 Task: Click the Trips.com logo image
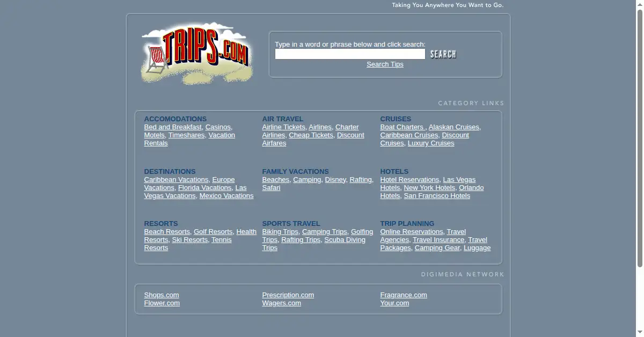tap(197, 53)
